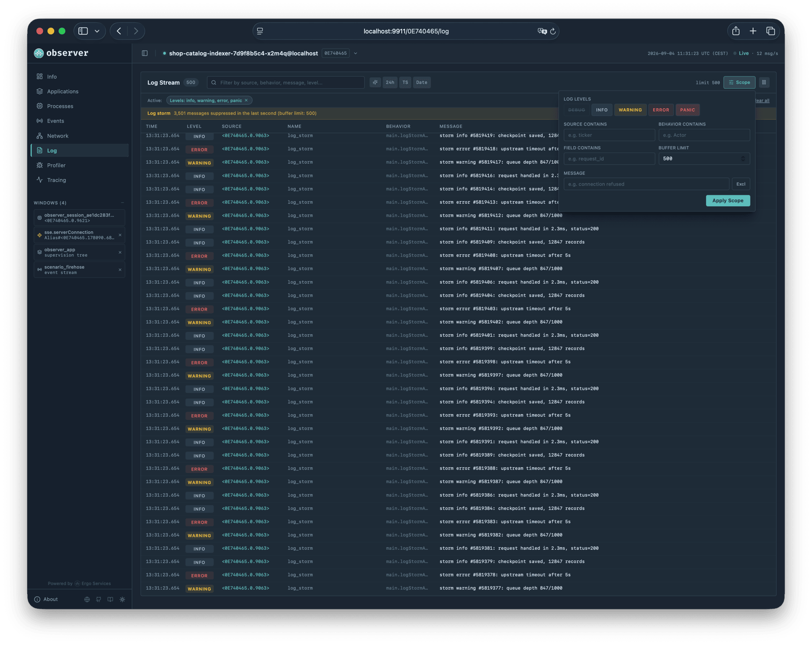Switch theme with the sun icon
The width and height of the screenshot is (812, 645).
coord(122,600)
